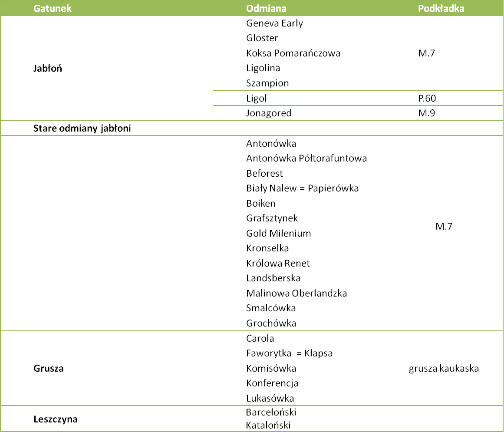Select the Grafsztynek entry

(x=272, y=218)
